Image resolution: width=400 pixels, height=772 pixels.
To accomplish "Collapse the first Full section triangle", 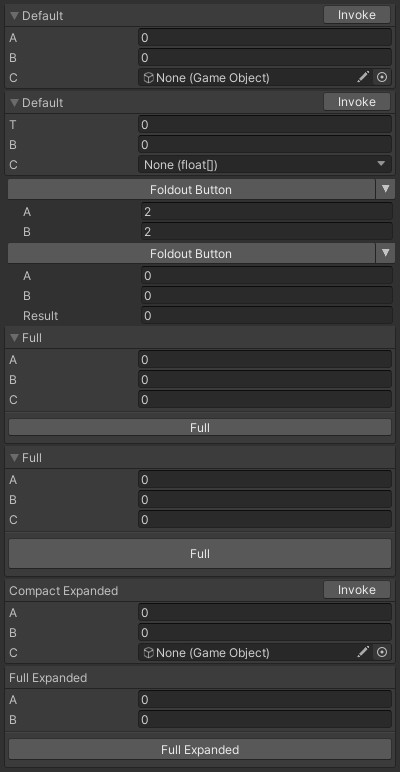I will pos(14,338).
